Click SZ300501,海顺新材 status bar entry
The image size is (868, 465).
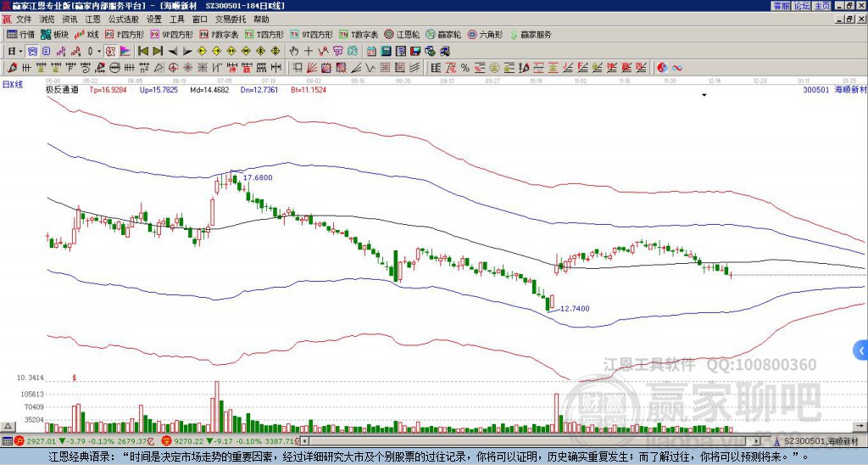(821, 441)
